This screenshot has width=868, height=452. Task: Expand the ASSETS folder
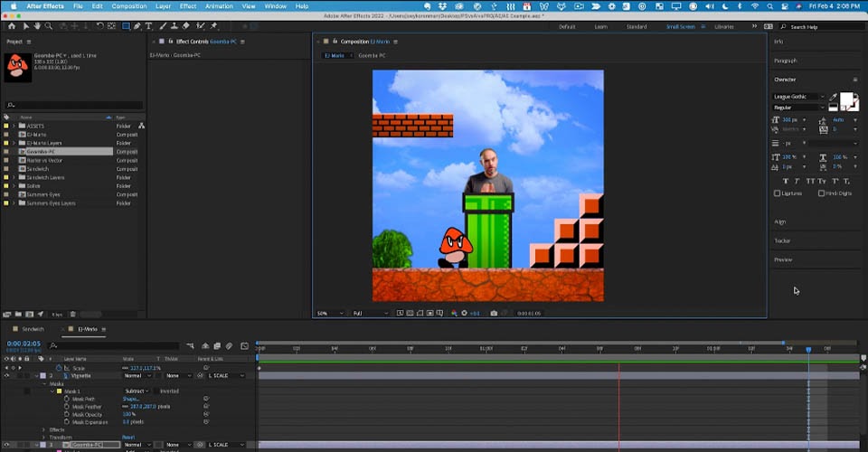pos(14,127)
